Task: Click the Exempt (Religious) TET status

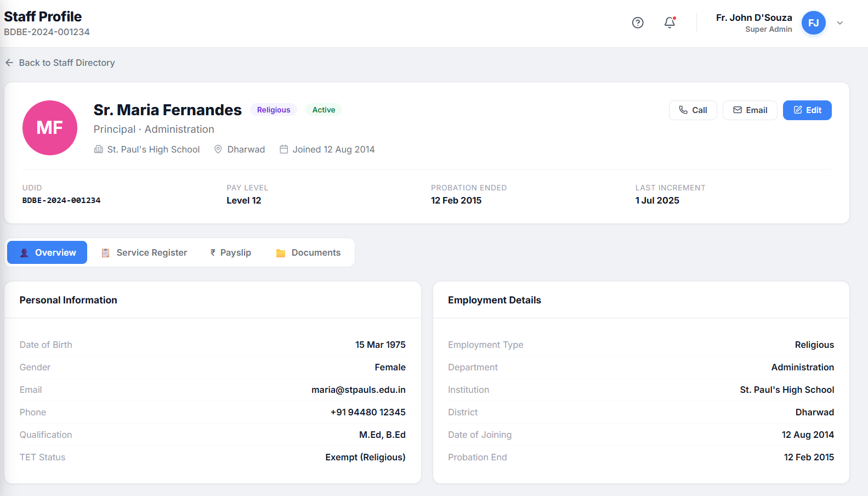Action: click(x=365, y=457)
